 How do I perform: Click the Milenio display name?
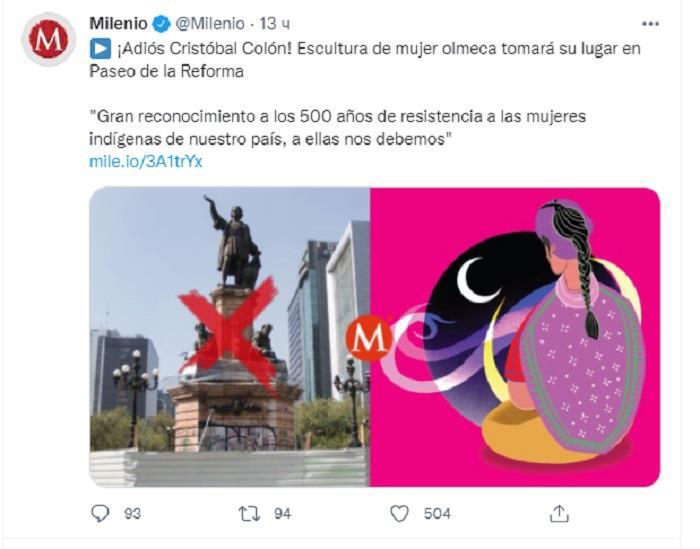(x=118, y=23)
